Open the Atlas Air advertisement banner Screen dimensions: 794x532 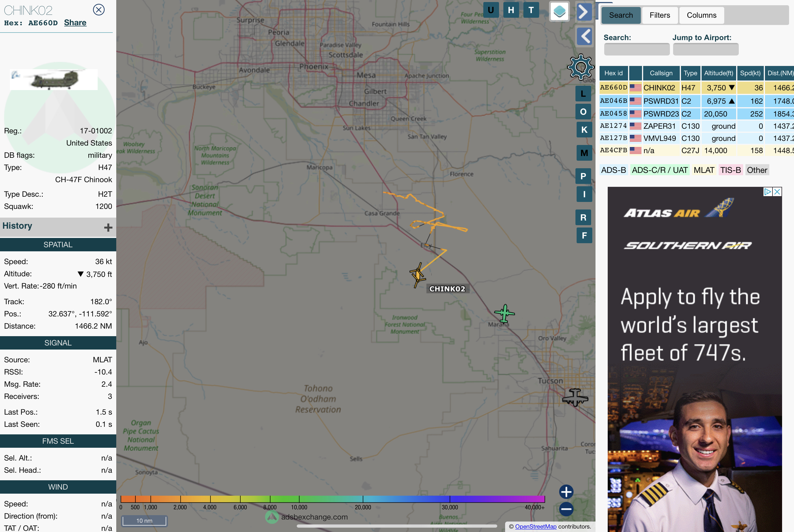[695, 360]
